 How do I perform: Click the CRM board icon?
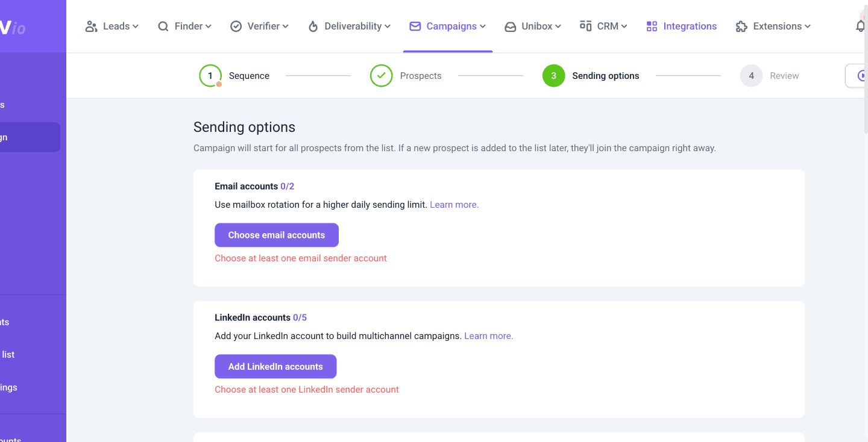[x=585, y=26]
